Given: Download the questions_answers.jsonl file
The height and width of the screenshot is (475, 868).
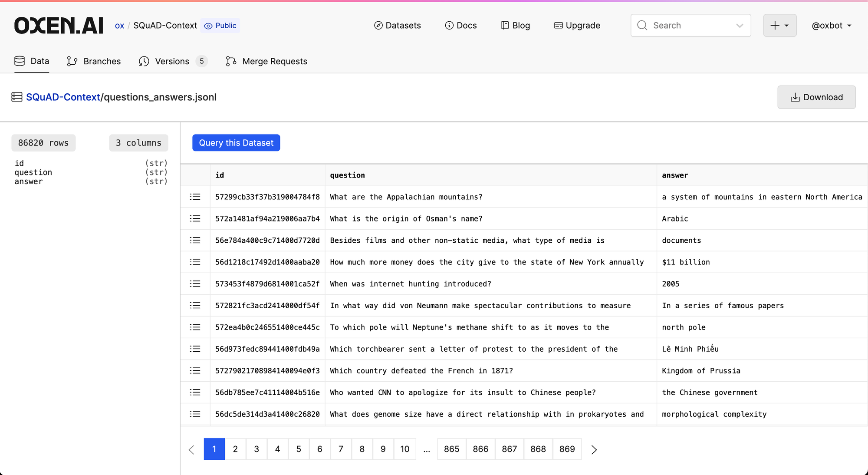Looking at the screenshot, I should (x=816, y=97).
